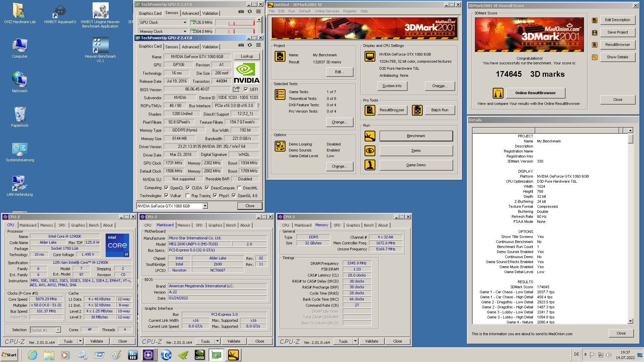Screen dimensions: 644x362
Task: Click the Save Project floppy icon
Action: click(595, 33)
